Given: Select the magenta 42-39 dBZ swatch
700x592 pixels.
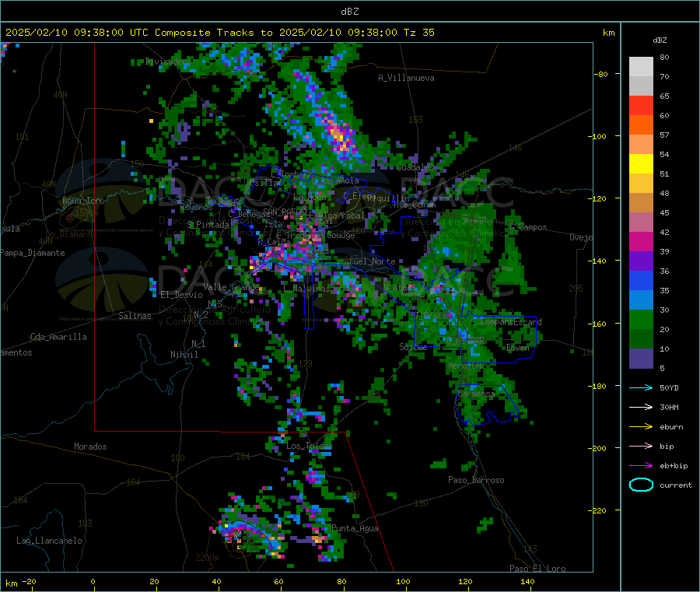Looking at the screenshot, I should pyautogui.click(x=641, y=241).
